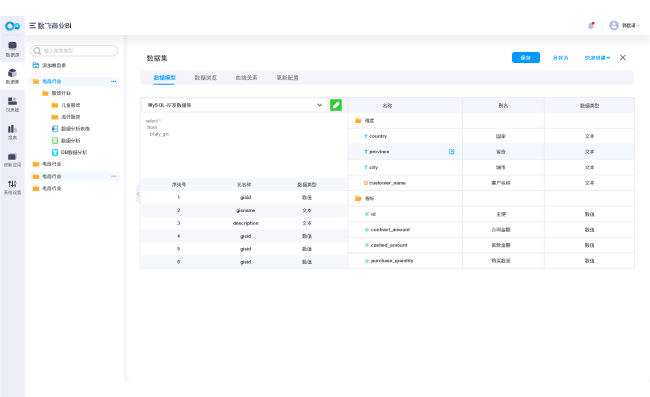Viewport: 650px width, 397px height.
Task: Click numeric icon beside cashed_amount
Action: [x=366, y=245]
